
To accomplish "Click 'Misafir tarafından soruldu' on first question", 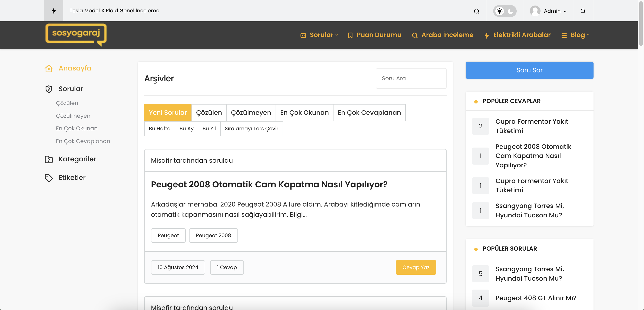I will [x=192, y=161].
